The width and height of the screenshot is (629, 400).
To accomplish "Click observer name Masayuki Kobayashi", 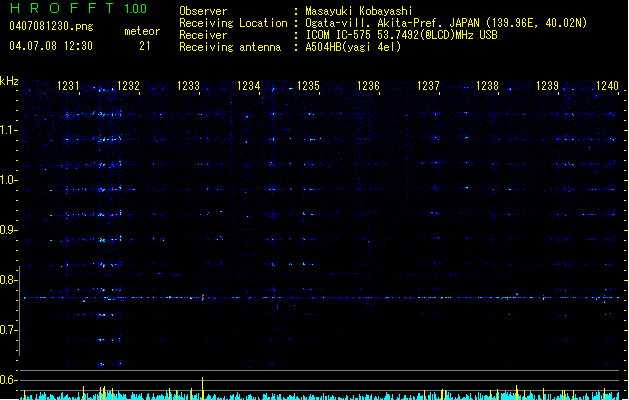I will [x=359, y=11].
